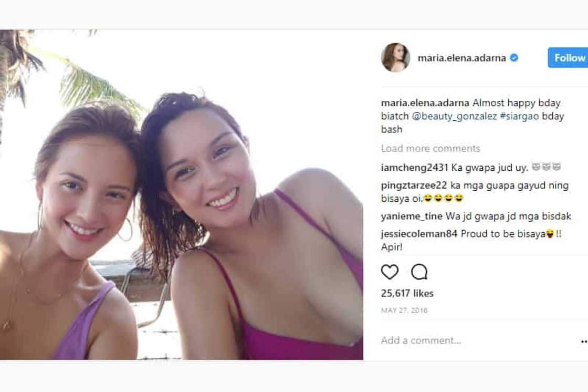Expand Load more comments
Image resolution: width=588 pixels, height=392 pixels.
(430, 148)
